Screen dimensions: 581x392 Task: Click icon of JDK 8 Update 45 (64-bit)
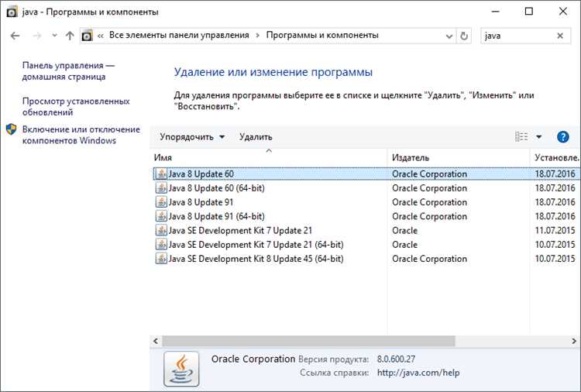(161, 259)
